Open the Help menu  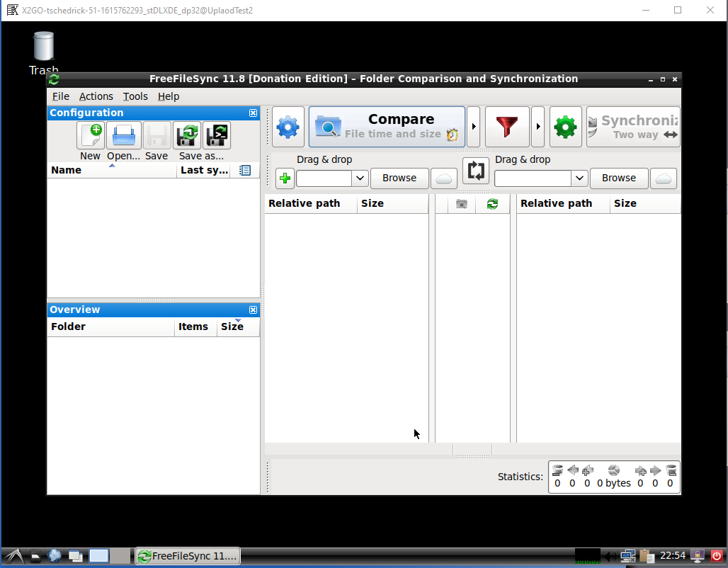pyautogui.click(x=169, y=96)
